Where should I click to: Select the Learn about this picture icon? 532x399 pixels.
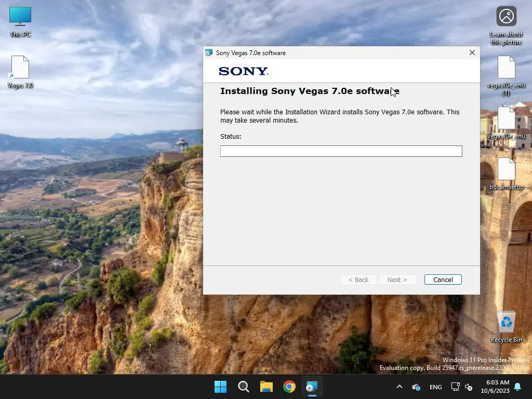[x=506, y=26]
